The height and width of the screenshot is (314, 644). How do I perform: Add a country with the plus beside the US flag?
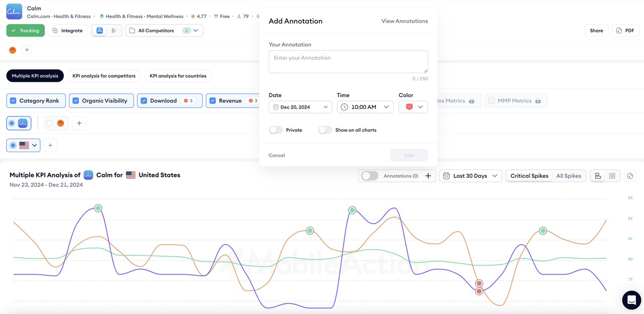(x=50, y=145)
